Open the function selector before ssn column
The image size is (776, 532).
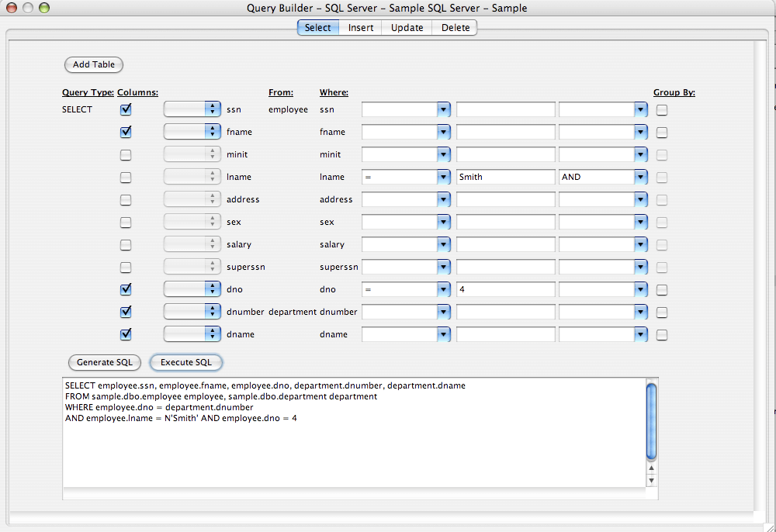[192, 109]
